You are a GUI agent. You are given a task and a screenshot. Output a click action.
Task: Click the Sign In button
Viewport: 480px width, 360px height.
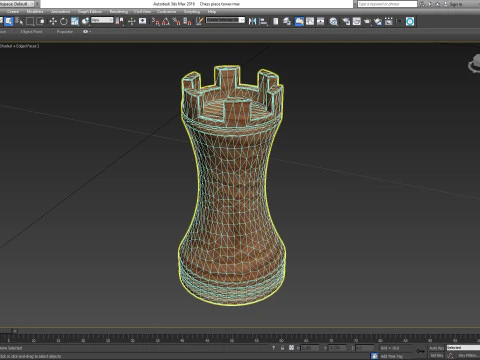pyautogui.click(x=455, y=4)
